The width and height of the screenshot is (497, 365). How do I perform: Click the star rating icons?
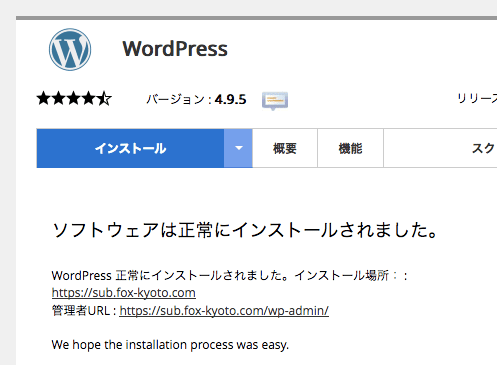tap(74, 99)
